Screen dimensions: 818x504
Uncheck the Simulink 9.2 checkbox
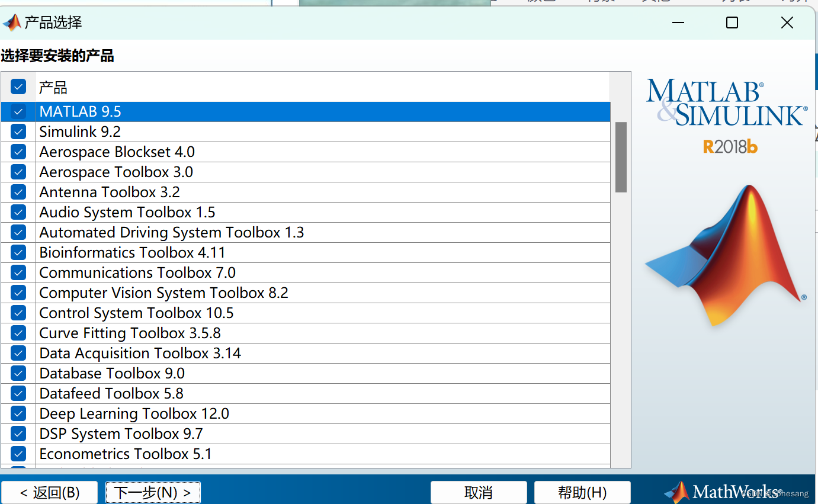(18, 131)
